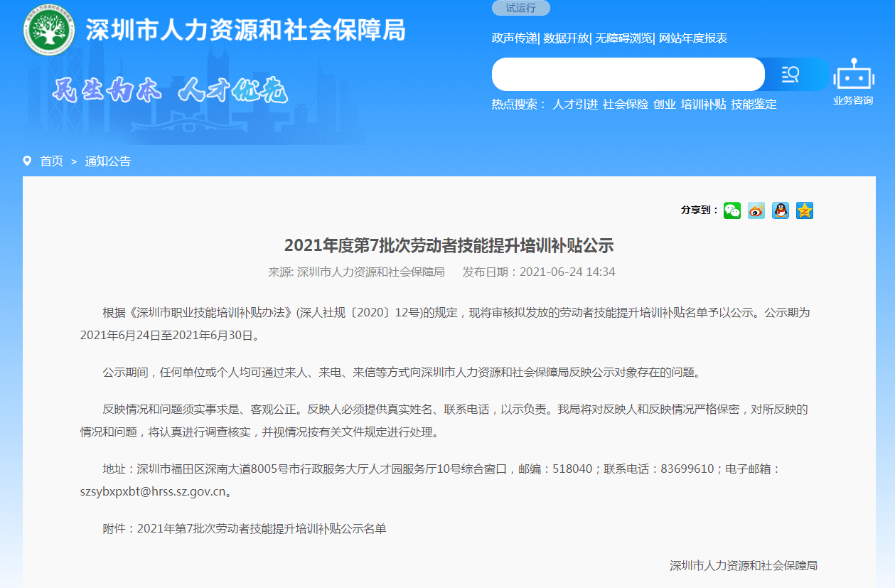Share the notice to Sina Weibo

point(756,210)
